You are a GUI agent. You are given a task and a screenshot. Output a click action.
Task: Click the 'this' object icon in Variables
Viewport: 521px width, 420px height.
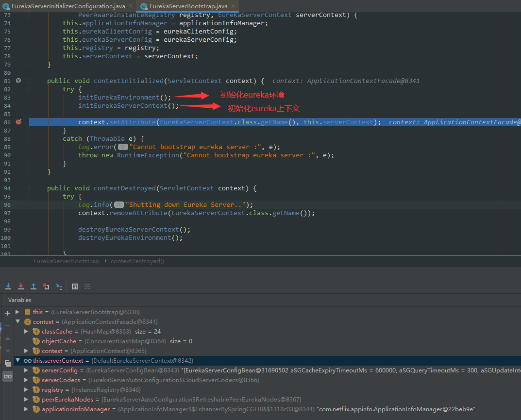click(x=28, y=312)
